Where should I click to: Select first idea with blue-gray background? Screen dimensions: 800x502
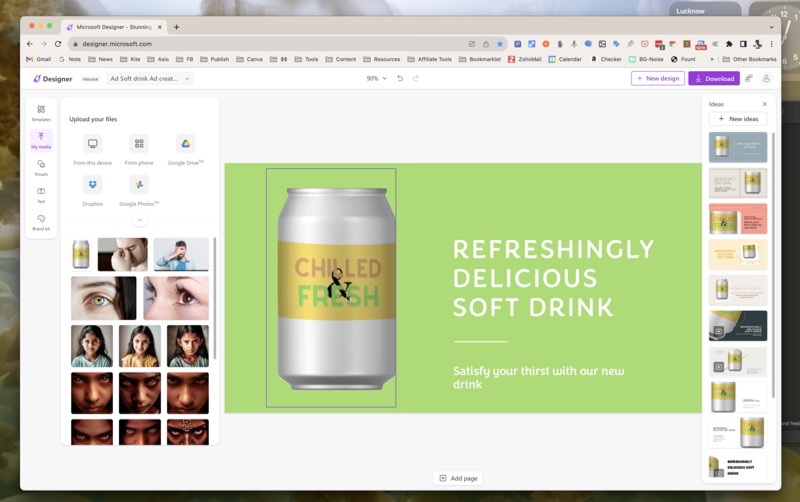coord(738,147)
